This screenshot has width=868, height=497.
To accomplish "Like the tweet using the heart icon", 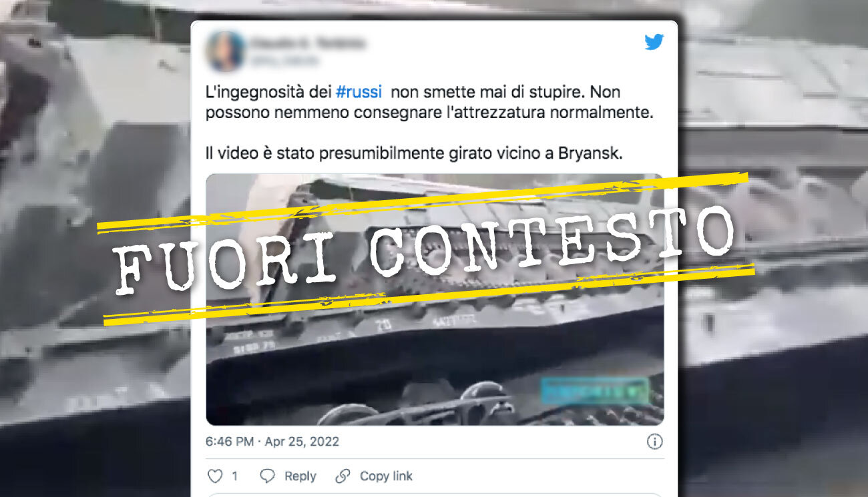I will [215, 476].
